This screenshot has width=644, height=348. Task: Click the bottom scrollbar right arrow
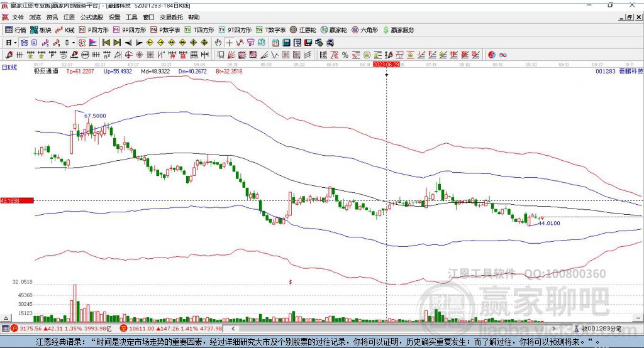[x=553, y=329]
